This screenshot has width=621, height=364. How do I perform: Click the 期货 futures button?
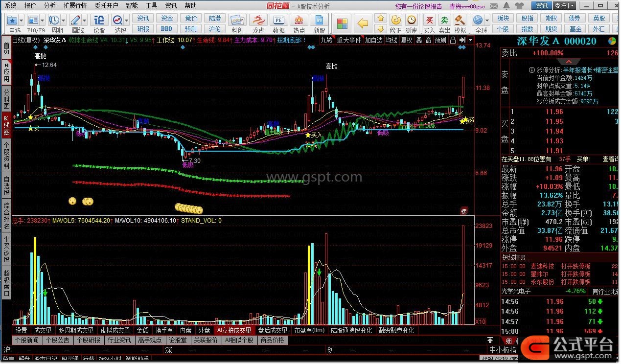click(x=551, y=29)
